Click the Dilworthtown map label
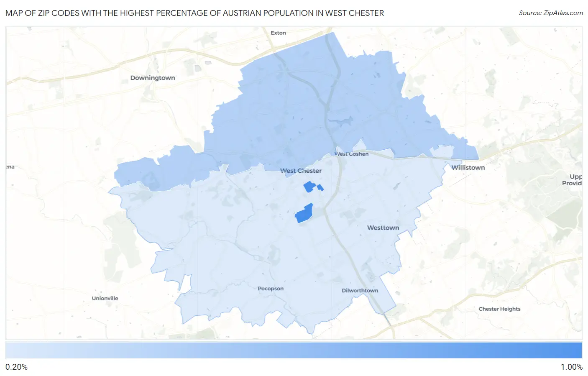588x376 pixels. (x=360, y=291)
